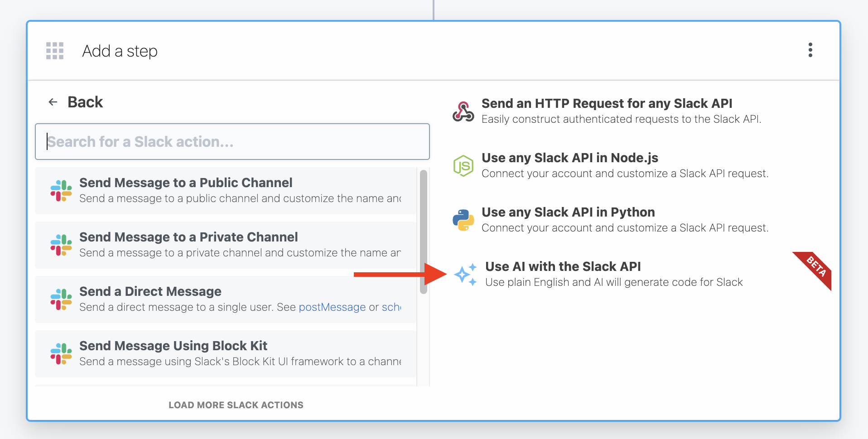868x439 pixels.
Task: Click the webhook icon for HTTP Request
Action: pos(463,111)
